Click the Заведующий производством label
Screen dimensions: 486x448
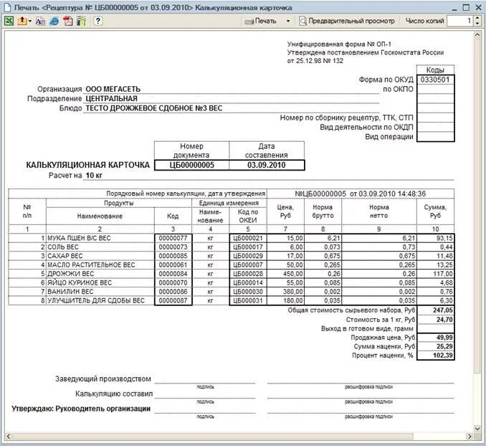tap(103, 379)
